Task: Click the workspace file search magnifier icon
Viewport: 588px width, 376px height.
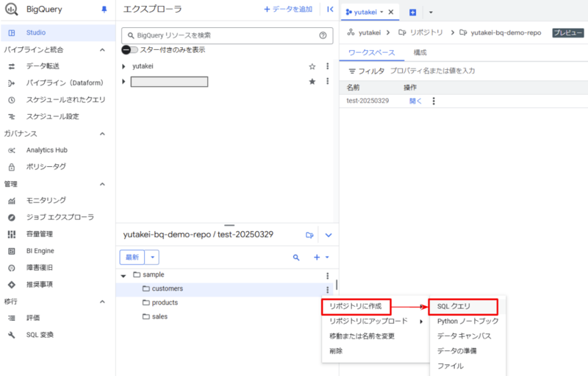Action: (296, 258)
